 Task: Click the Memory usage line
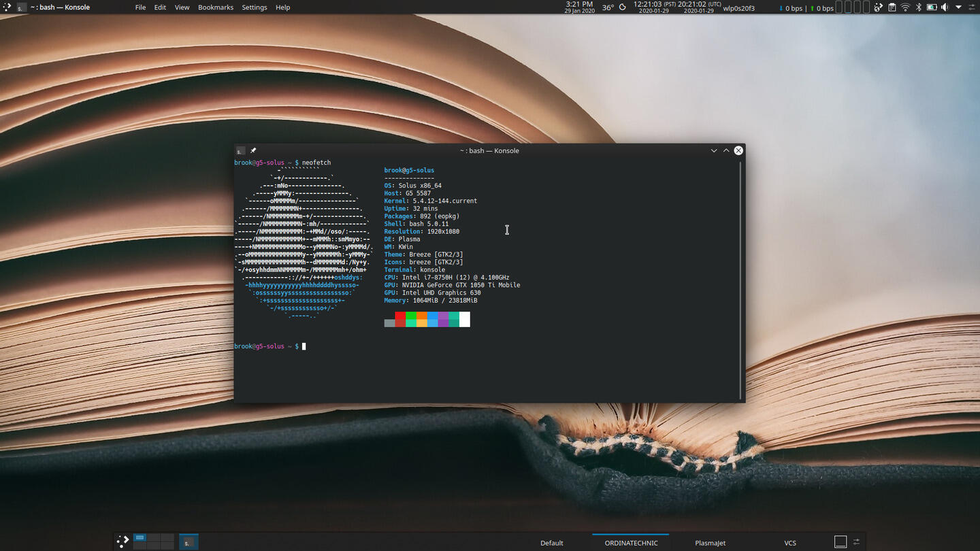(x=431, y=301)
